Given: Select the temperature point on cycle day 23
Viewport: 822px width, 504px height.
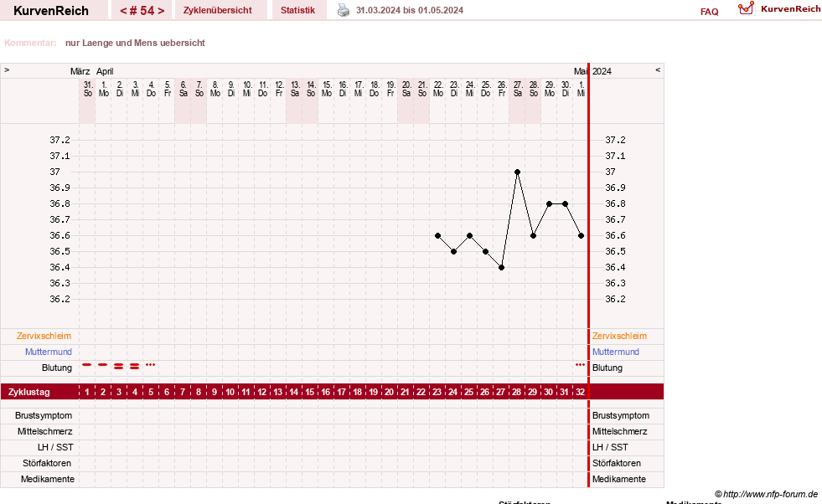Looking at the screenshot, I should point(437,236).
